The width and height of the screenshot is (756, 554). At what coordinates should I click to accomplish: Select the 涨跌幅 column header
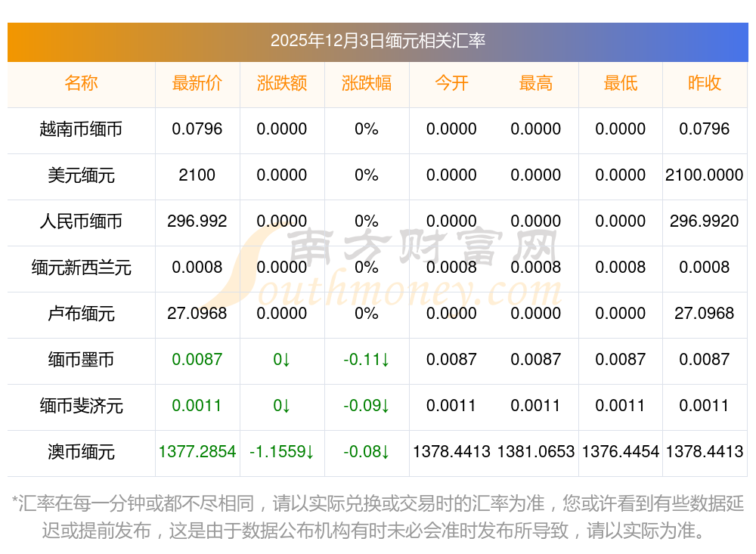pos(367,83)
